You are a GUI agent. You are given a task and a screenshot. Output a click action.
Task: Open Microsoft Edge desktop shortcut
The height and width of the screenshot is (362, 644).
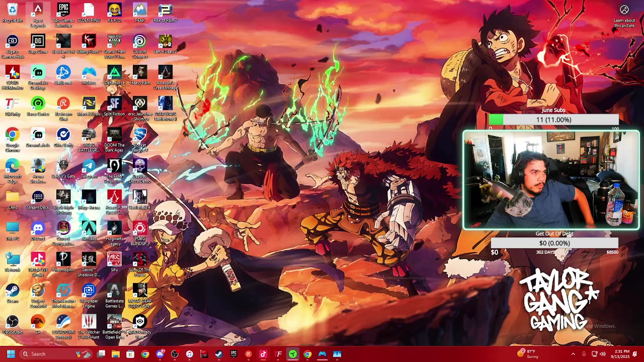13,171
